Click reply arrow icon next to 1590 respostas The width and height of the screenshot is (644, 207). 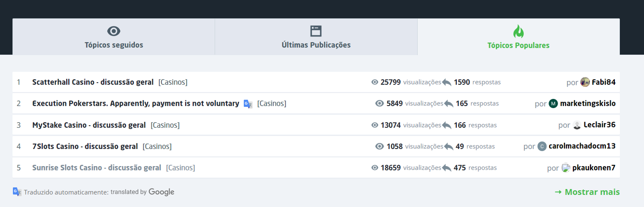(x=447, y=82)
